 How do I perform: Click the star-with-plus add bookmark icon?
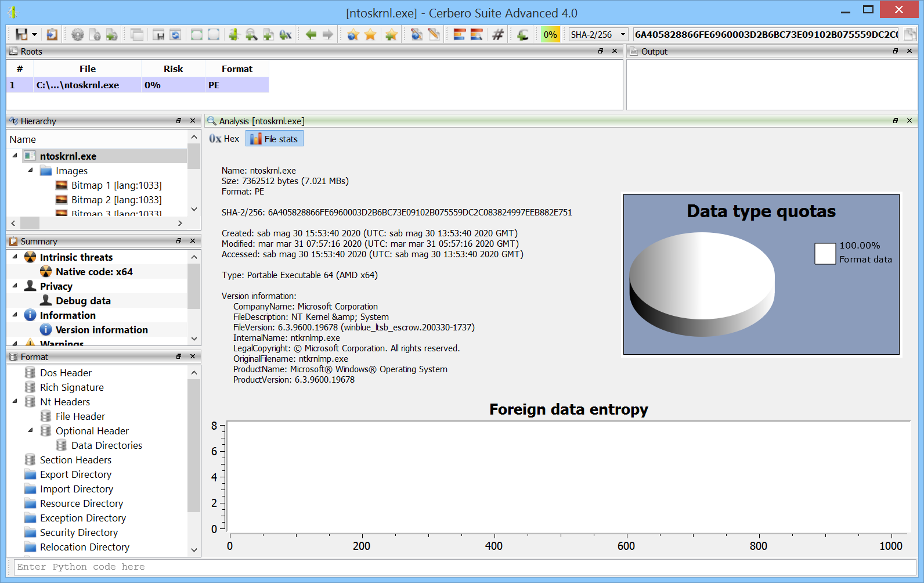391,34
